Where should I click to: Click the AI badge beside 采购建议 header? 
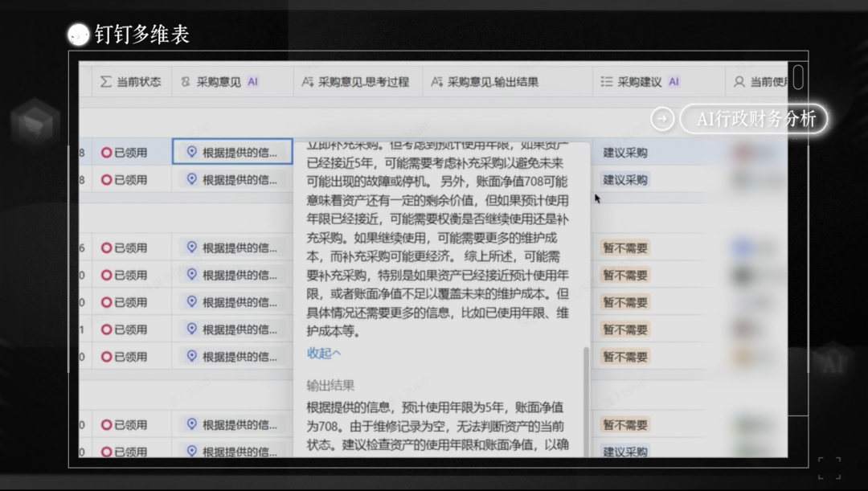point(674,82)
